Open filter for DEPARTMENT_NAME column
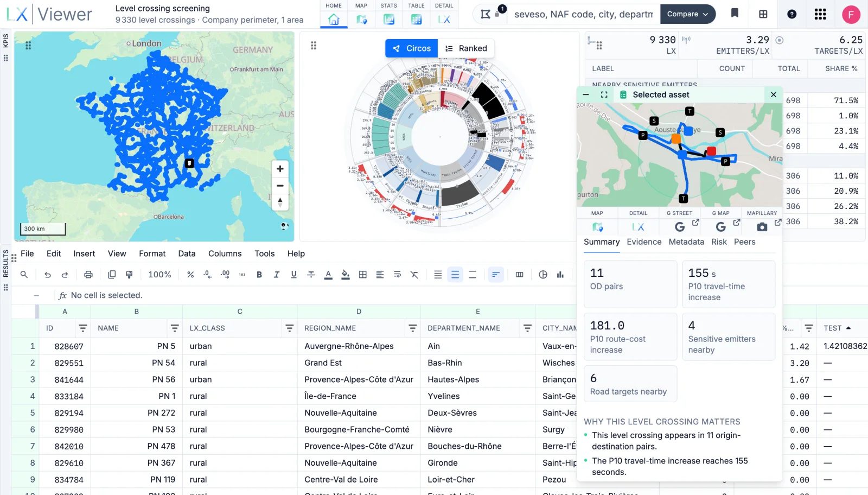 pyautogui.click(x=527, y=328)
